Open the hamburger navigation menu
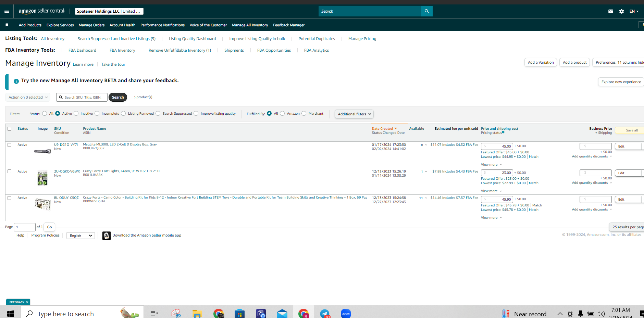 (x=7, y=11)
